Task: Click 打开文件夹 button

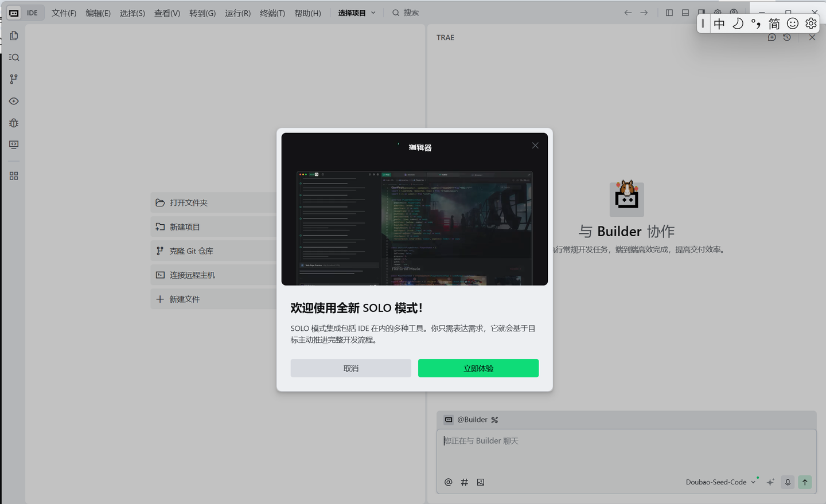Action: [x=213, y=203]
